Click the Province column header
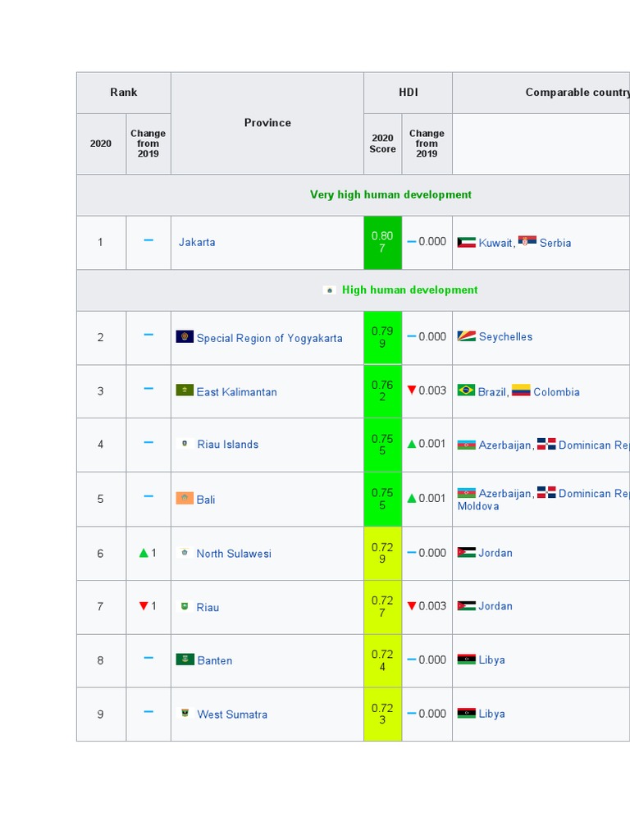The height and width of the screenshot is (840, 630). (x=267, y=123)
